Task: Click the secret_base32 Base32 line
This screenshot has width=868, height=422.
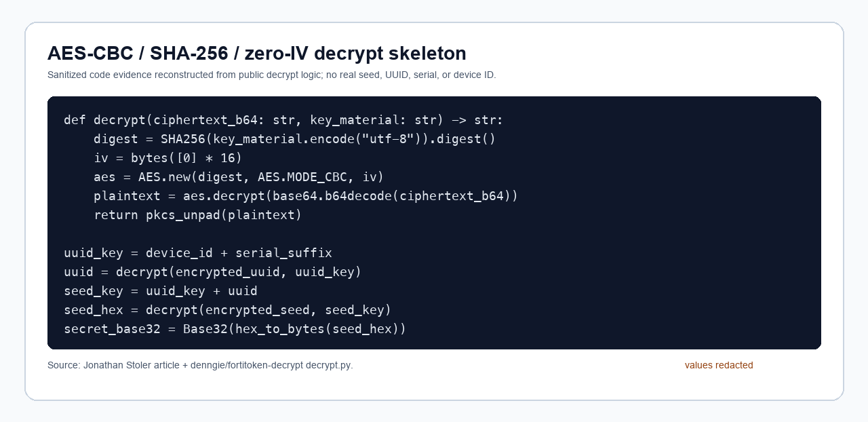Action: 235,329
